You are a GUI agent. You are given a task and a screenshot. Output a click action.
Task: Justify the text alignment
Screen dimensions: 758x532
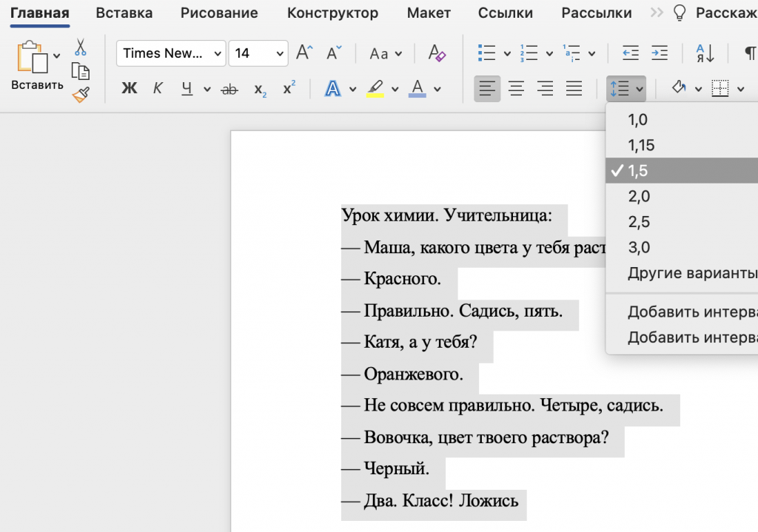pyautogui.click(x=574, y=89)
